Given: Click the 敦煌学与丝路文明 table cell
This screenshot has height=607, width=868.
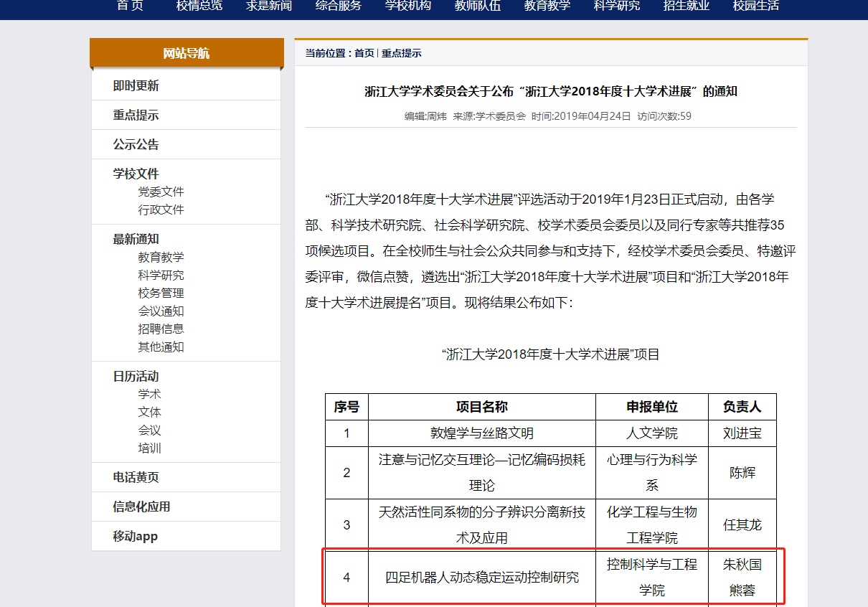Looking at the screenshot, I should (482, 433).
